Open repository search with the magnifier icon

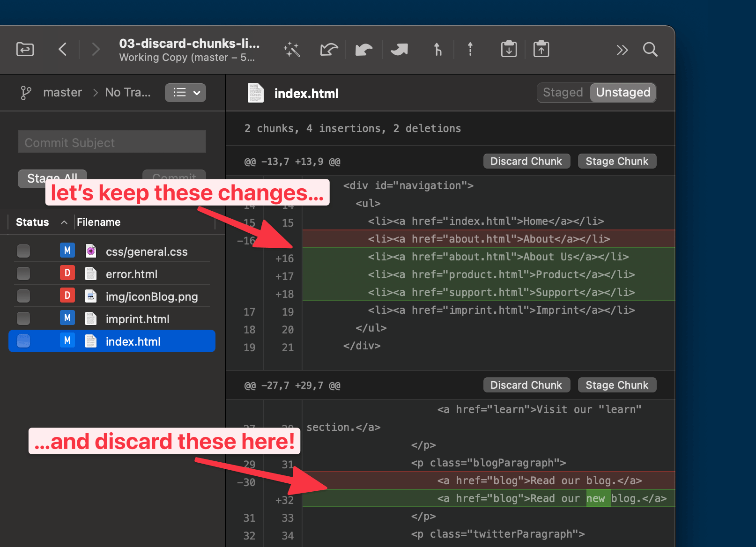(x=650, y=49)
